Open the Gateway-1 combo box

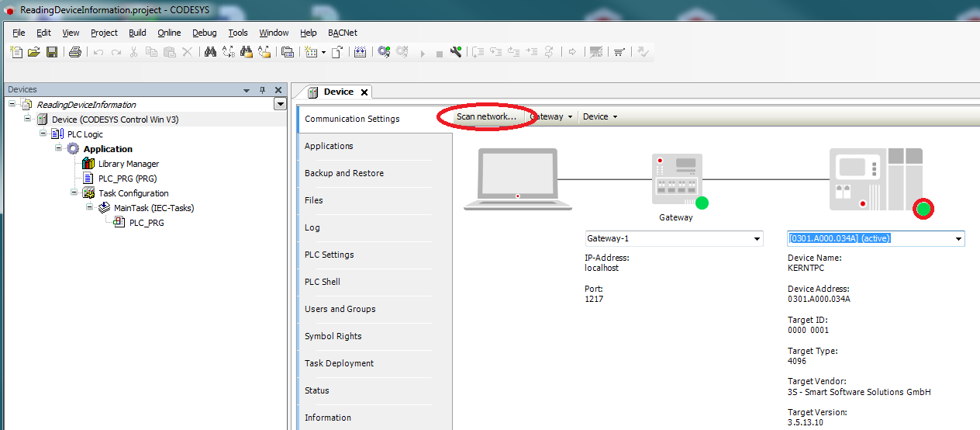(x=673, y=239)
